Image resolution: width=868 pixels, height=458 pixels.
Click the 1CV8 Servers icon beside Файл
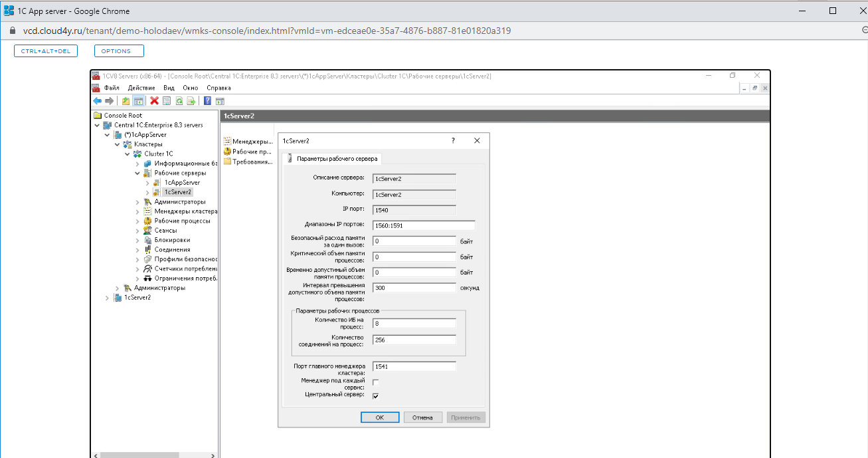click(x=96, y=88)
